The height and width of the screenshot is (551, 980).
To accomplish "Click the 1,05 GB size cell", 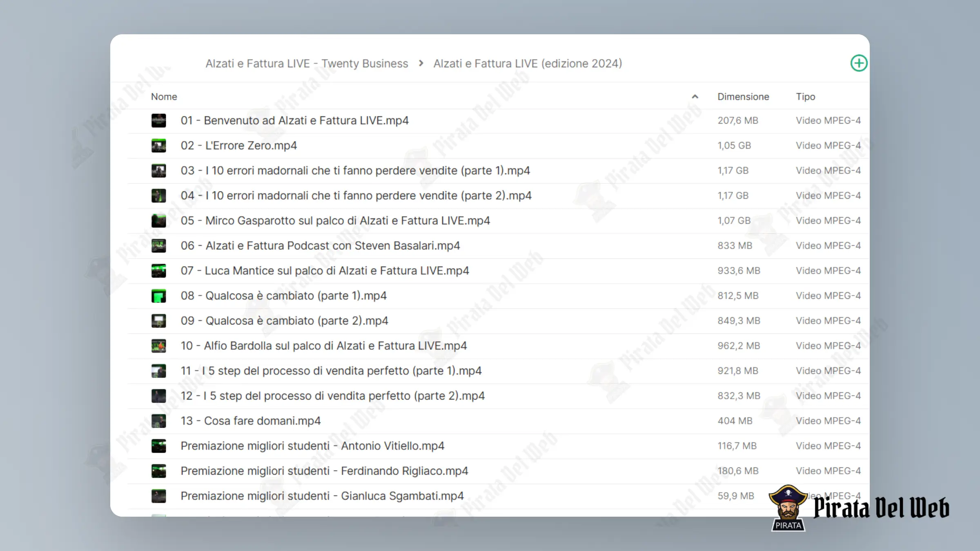I will coord(734,146).
